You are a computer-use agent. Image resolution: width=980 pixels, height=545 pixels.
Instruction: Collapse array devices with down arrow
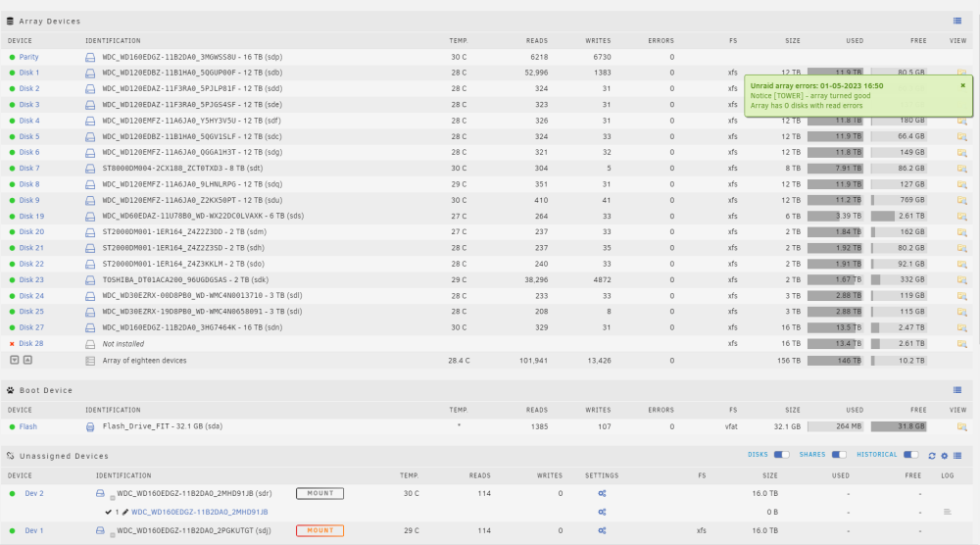tap(15, 360)
